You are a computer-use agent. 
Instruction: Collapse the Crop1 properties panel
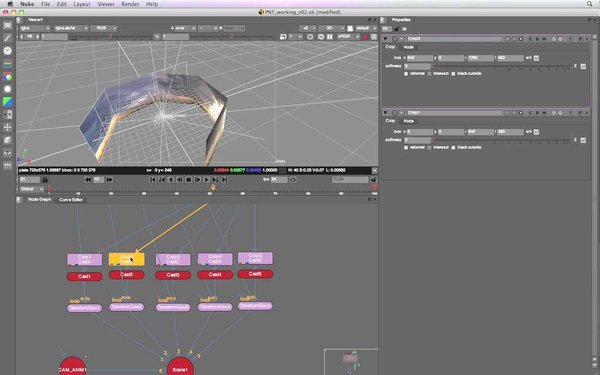[385, 112]
